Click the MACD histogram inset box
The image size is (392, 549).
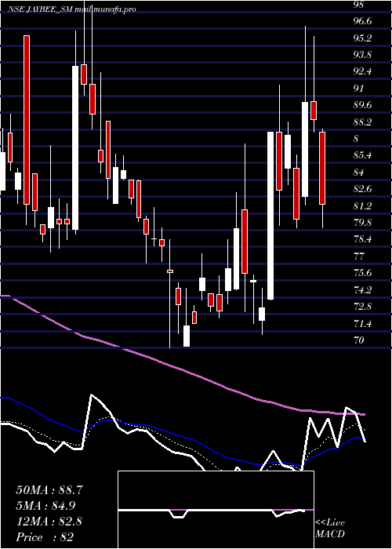tap(216, 510)
